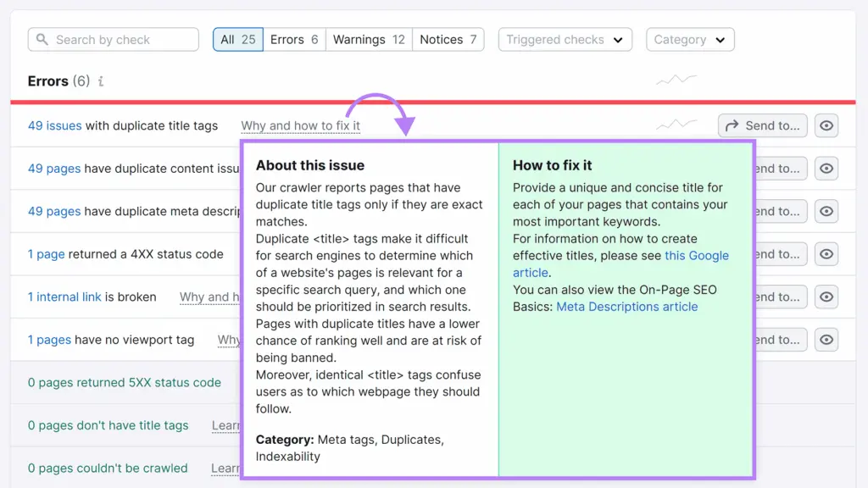Select the Warnings 12 tab
This screenshot has width=868, height=488.
pyautogui.click(x=369, y=40)
